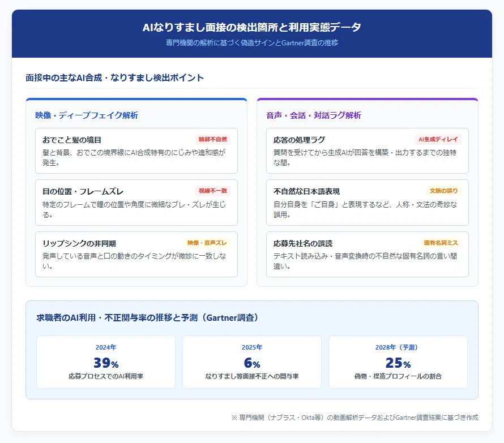The height and width of the screenshot is (443, 504).
Task: Click the statistic value '39%'
Action: click(x=106, y=363)
